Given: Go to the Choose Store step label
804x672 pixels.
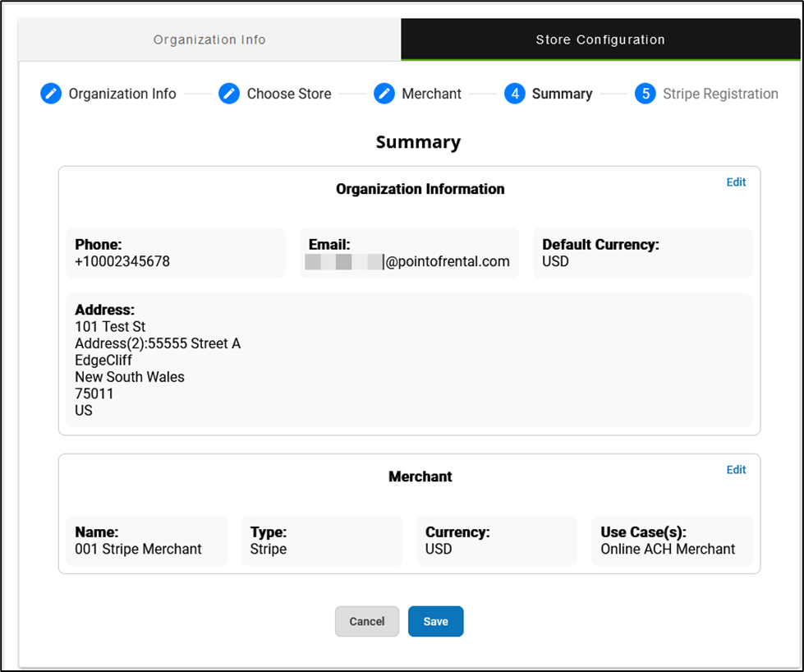Looking at the screenshot, I should [289, 94].
